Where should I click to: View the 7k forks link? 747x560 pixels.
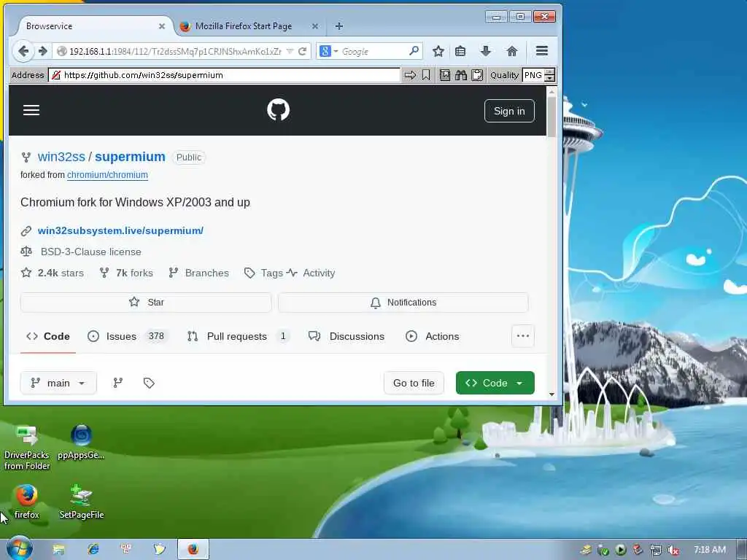(126, 273)
